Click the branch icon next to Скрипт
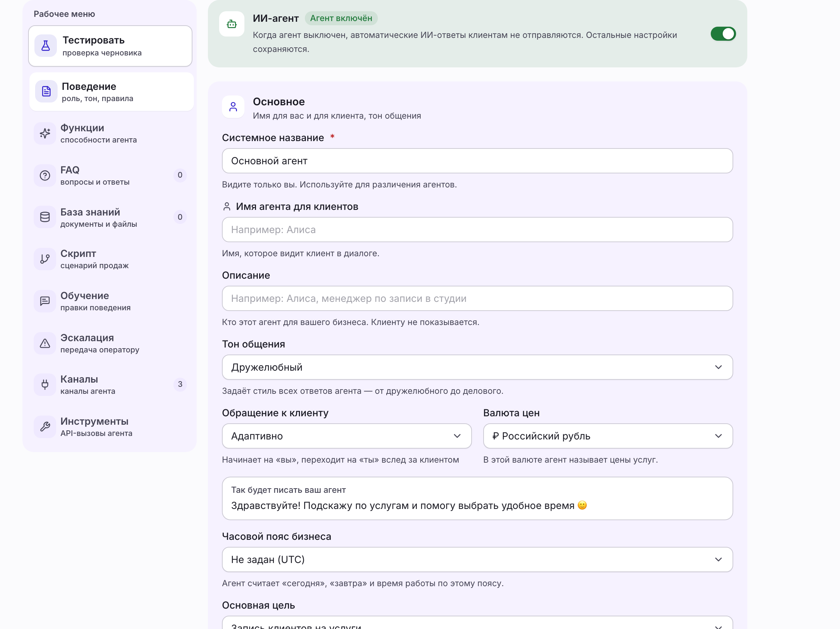The image size is (840, 629). [45, 259]
